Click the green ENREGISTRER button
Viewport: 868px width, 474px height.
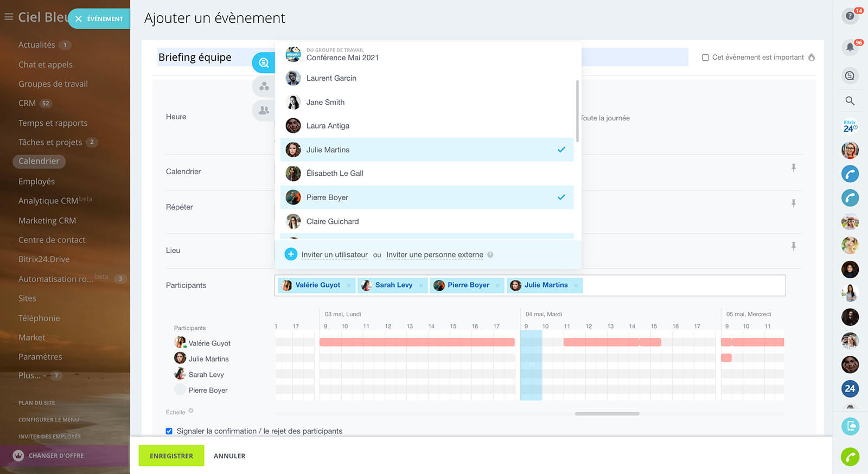click(171, 456)
